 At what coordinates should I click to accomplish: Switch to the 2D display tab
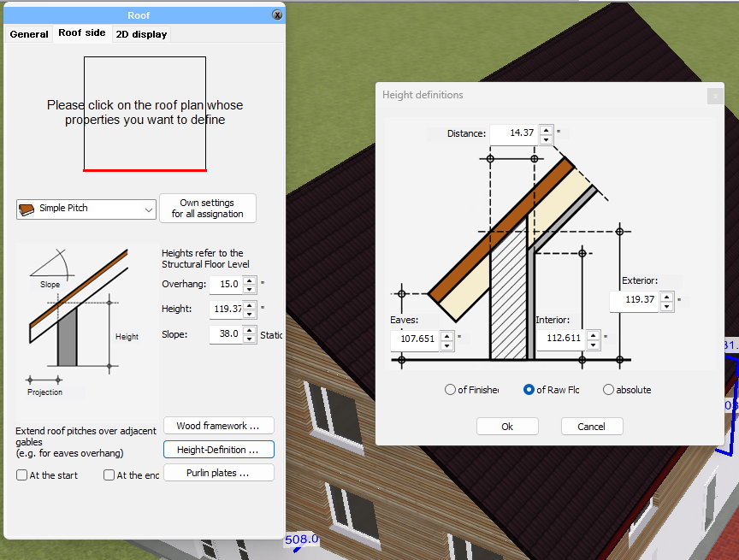[140, 34]
